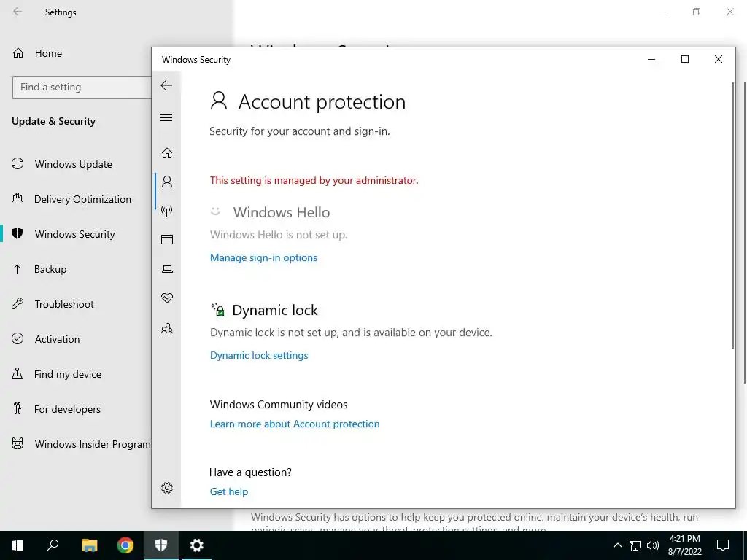Click the Backup up-arrow icon in Settings

pos(18,268)
